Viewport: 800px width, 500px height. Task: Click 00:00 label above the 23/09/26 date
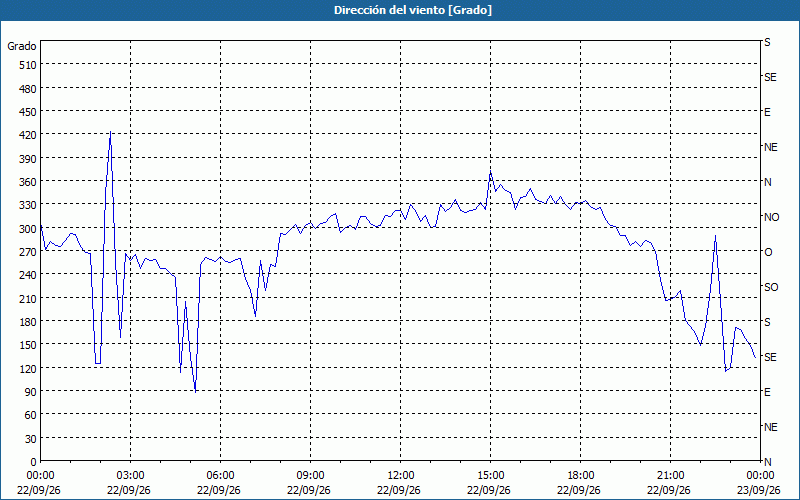tap(760, 476)
